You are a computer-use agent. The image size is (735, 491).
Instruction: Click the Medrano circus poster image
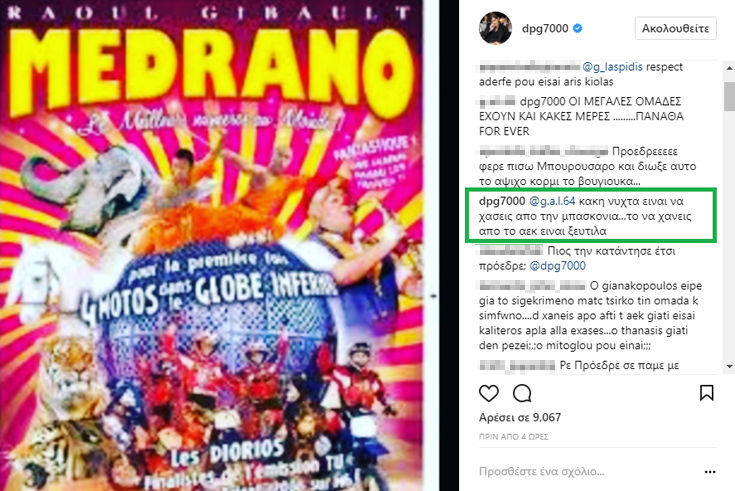[211, 245]
